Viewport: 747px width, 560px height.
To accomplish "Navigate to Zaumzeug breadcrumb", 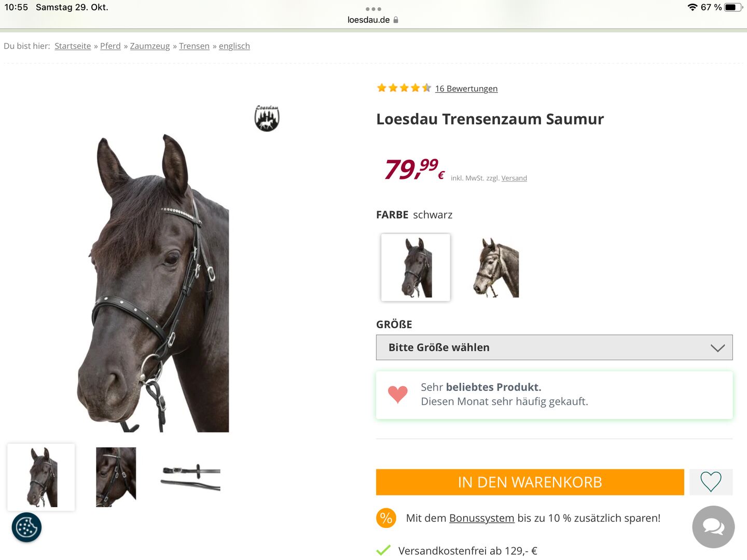I will 150,46.
